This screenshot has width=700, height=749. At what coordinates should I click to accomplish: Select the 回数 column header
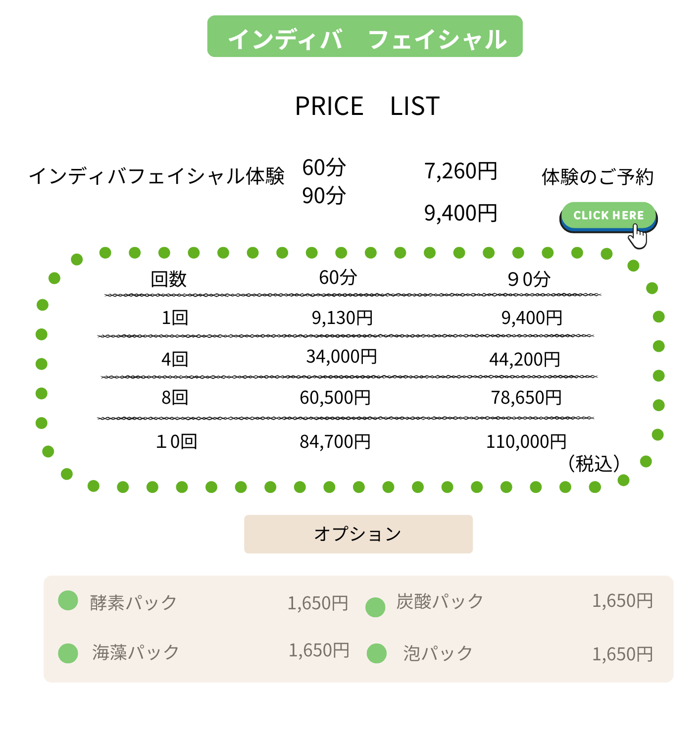tap(169, 279)
